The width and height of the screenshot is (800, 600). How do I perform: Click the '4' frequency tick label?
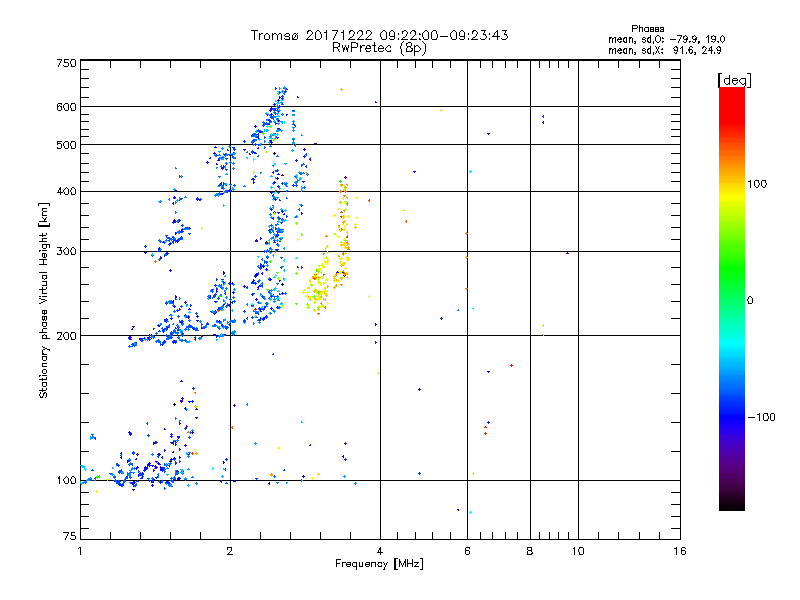click(x=380, y=551)
